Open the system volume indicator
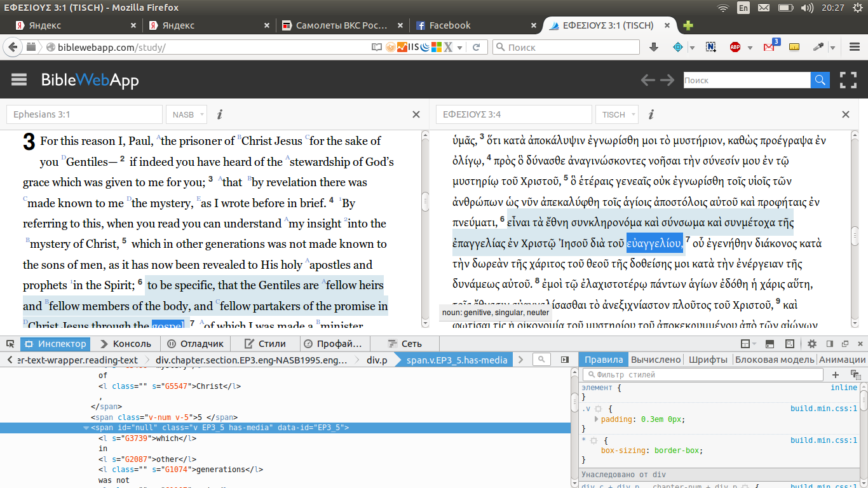 [x=807, y=8]
